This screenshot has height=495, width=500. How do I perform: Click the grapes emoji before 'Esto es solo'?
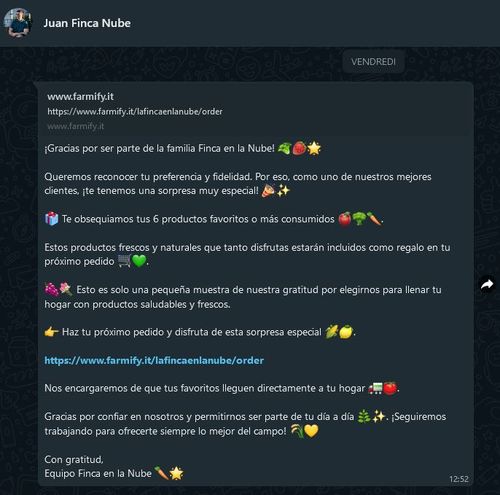point(51,289)
